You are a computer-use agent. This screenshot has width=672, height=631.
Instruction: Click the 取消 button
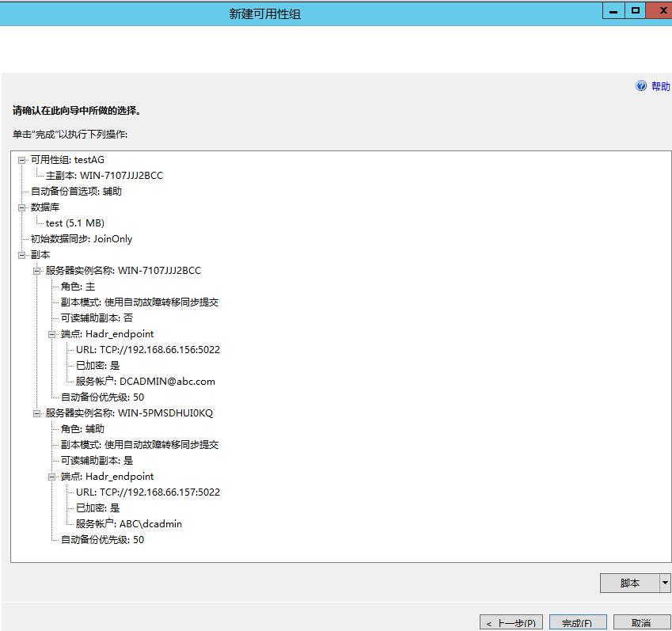(643, 622)
